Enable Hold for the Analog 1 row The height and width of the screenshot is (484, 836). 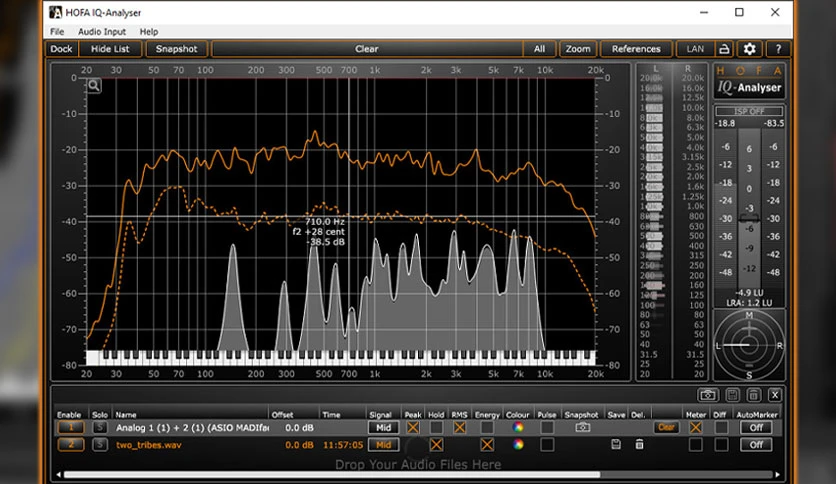click(436, 427)
